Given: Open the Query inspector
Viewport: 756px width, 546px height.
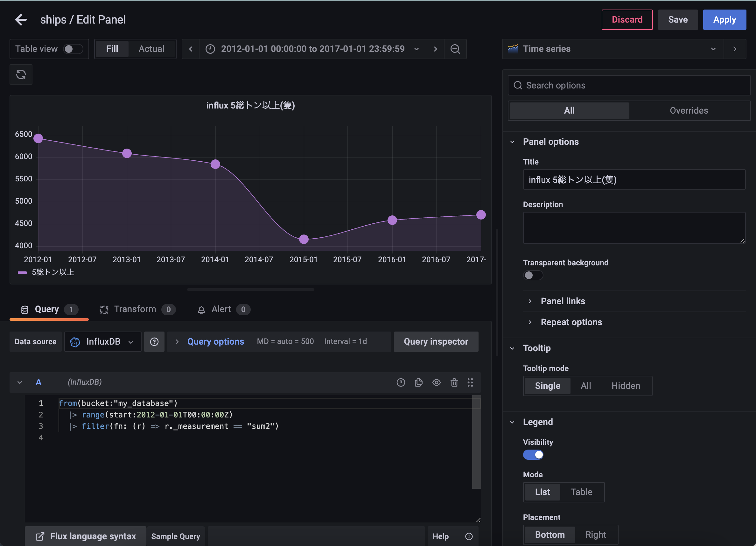Looking at the screenshot, I should tap(436, 342).
